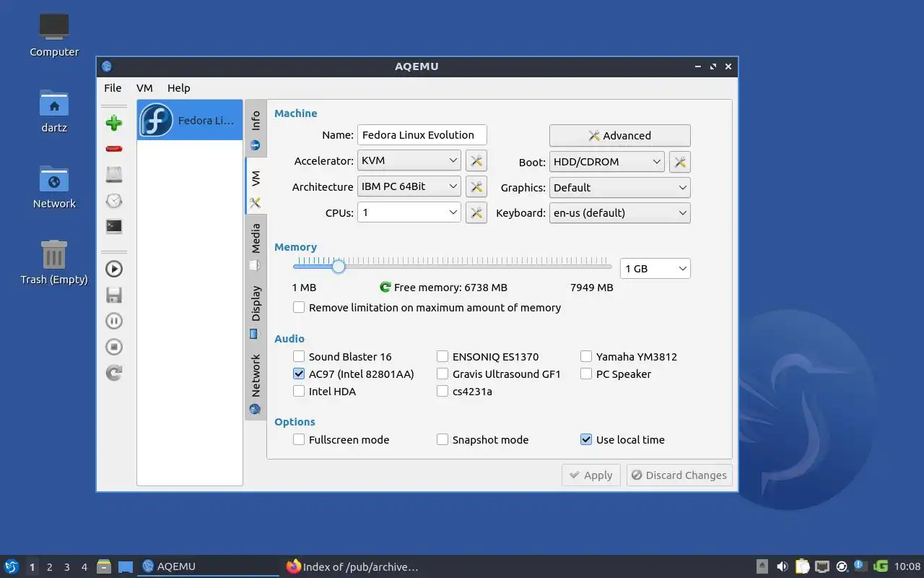Screen dimensions: 924x578
Task: Open the CPUs count dropdown
Action: click(x=409, y=212)
